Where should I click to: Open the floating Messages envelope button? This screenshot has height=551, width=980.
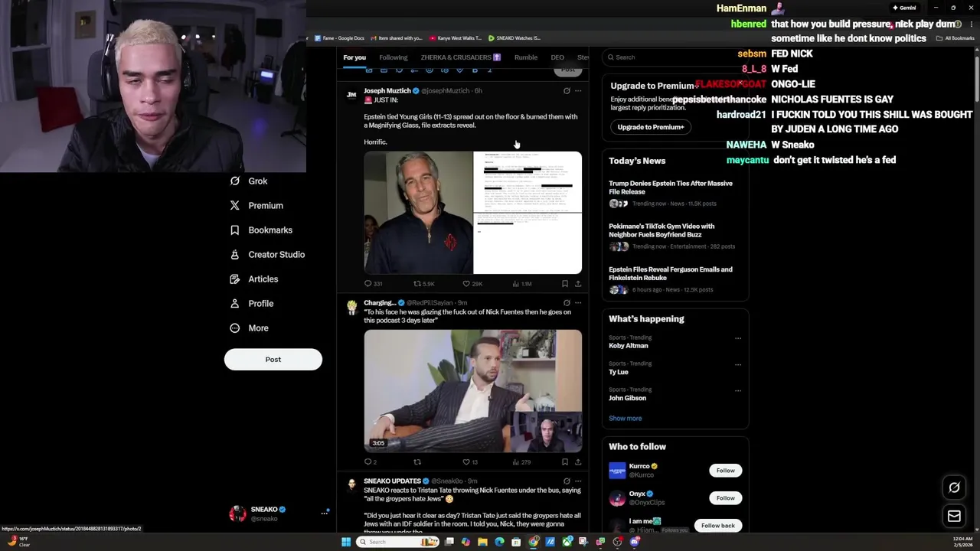tap(954, 517)
